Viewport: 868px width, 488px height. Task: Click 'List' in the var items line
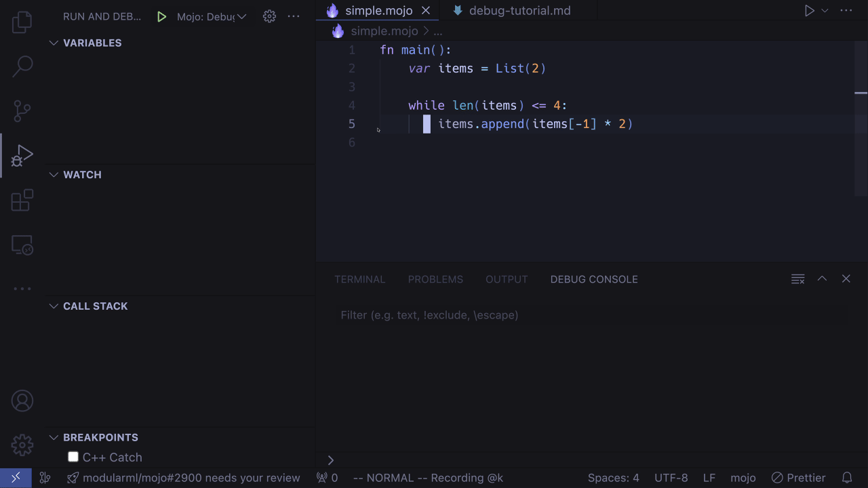click(510, 68)
